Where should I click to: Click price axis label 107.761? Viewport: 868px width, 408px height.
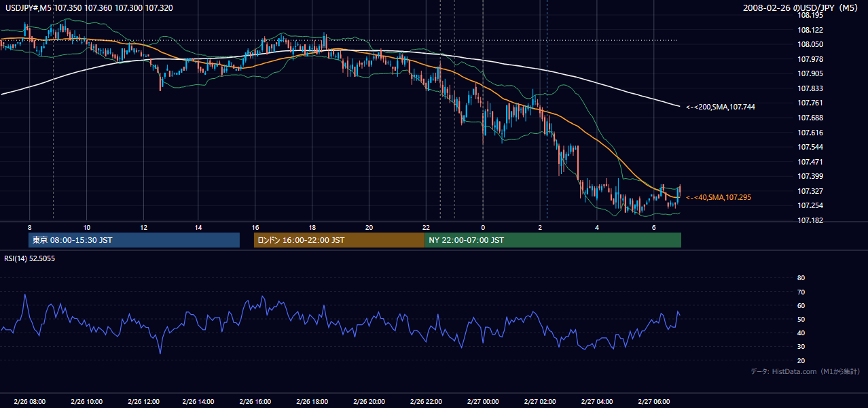point(810,103)
